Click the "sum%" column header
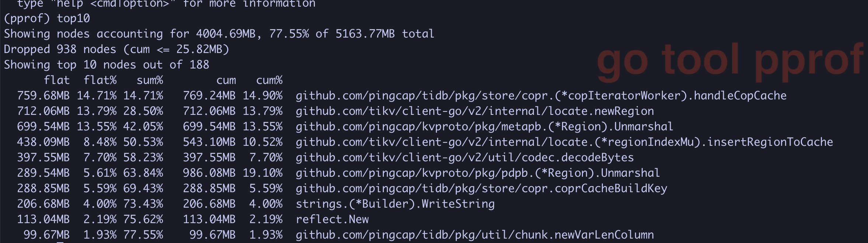Viewport: 868px width, 243px height. coord(149,80)
